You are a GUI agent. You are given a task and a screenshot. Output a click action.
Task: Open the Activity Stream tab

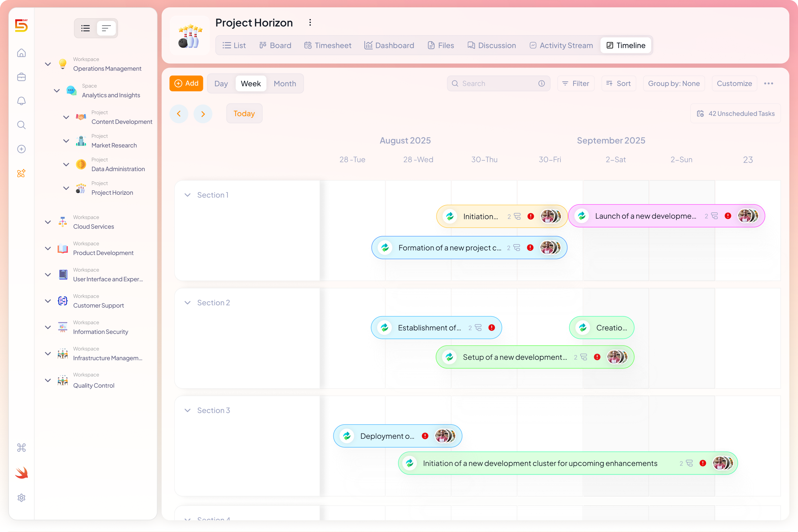click(x=560, y=45)
